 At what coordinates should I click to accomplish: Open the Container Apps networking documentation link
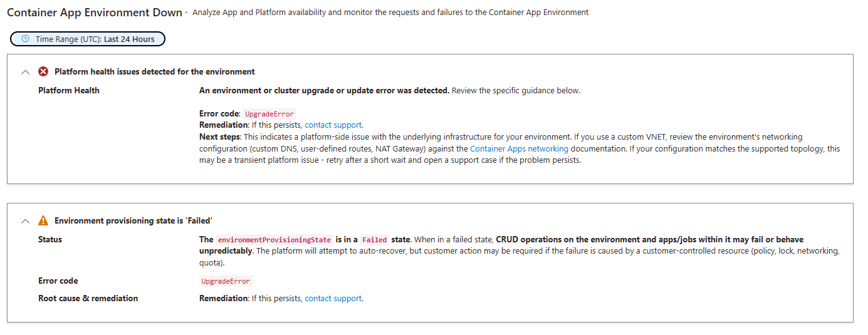click(519, 148)
